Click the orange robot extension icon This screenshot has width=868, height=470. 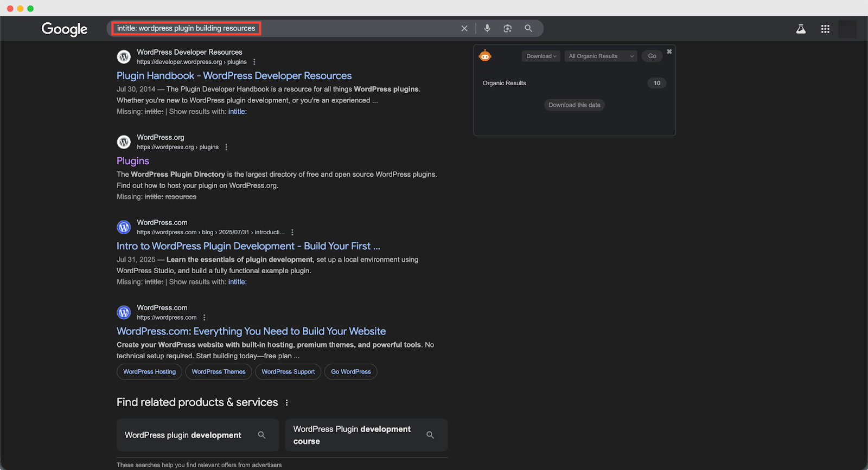(485, 56)
